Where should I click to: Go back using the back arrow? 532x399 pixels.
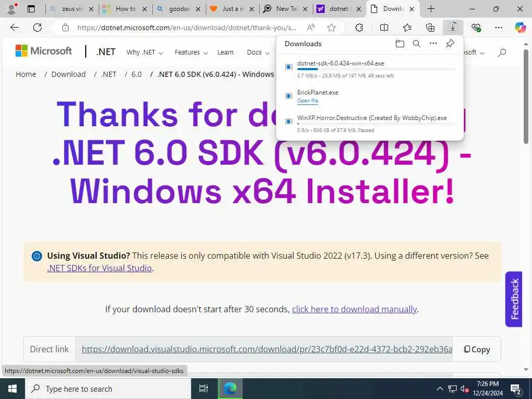[14, 28]
